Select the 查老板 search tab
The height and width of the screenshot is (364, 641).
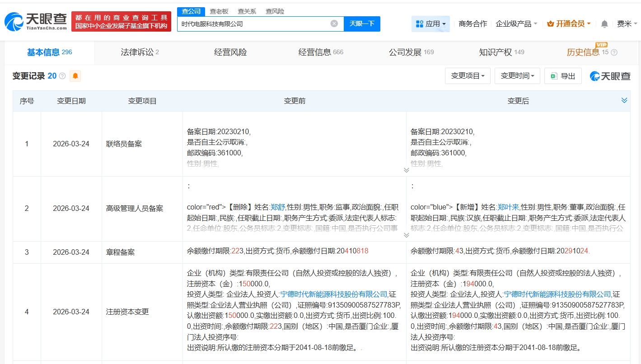tap(219, 11)
